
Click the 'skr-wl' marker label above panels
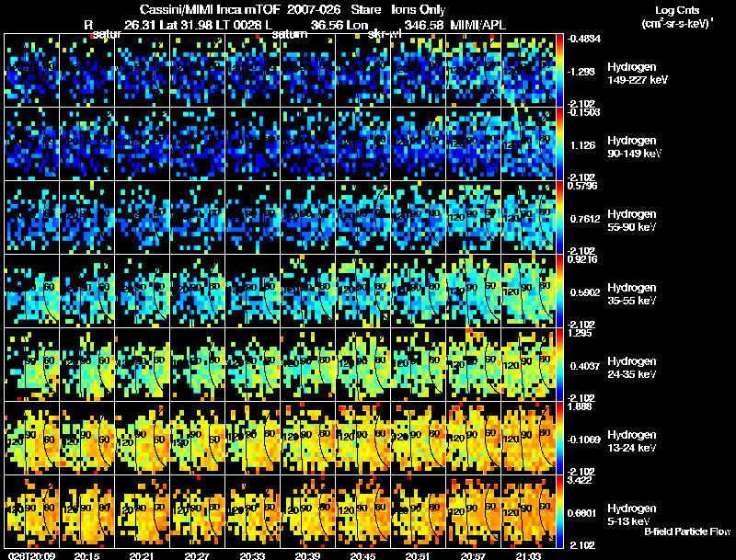384,34
